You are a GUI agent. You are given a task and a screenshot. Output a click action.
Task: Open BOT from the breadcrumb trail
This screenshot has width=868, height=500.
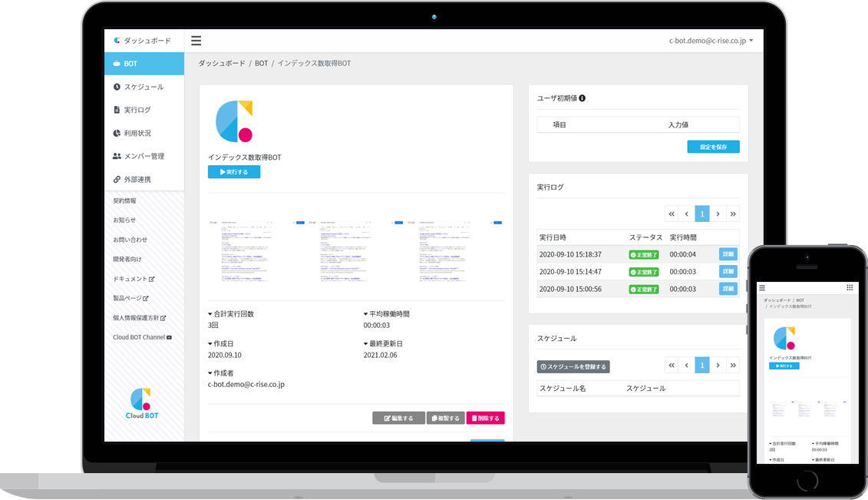click(x=261, y=63)
